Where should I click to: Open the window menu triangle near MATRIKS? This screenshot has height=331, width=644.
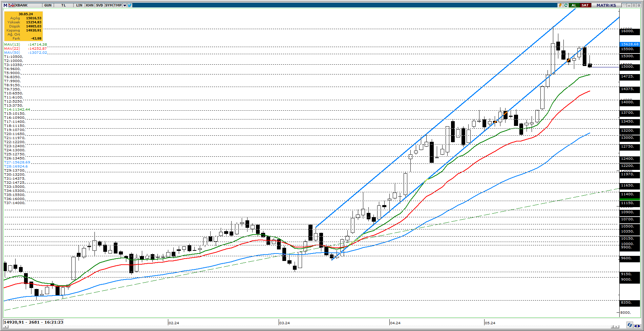[x=624, y=5]
